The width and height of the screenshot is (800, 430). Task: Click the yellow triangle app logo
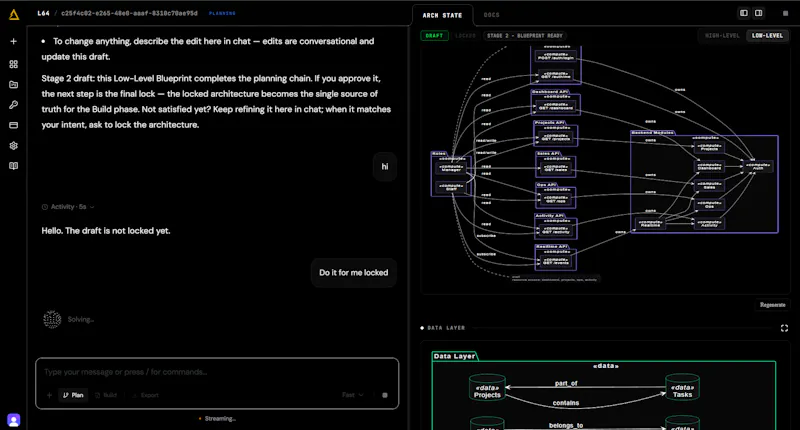click(x=14, y=14)
